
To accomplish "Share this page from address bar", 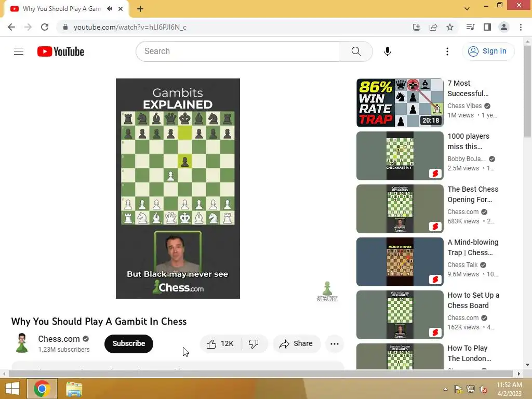I will pyautogui.click(x=433, y=27).
